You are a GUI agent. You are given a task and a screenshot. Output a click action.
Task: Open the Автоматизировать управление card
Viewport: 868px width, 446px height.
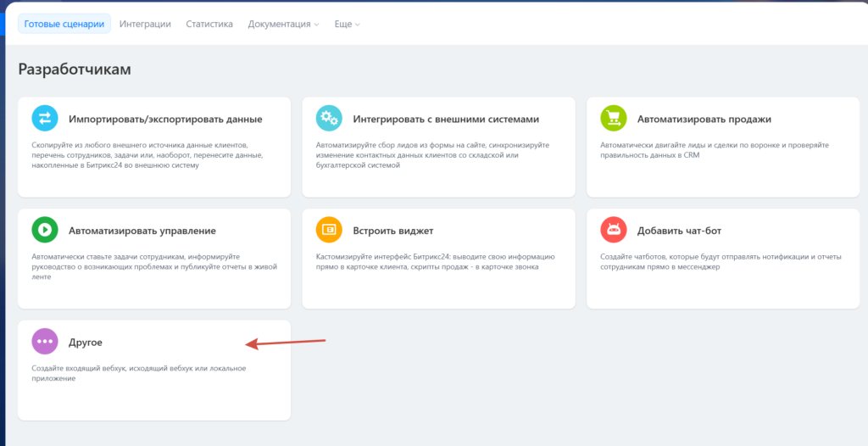click(142, 231)
